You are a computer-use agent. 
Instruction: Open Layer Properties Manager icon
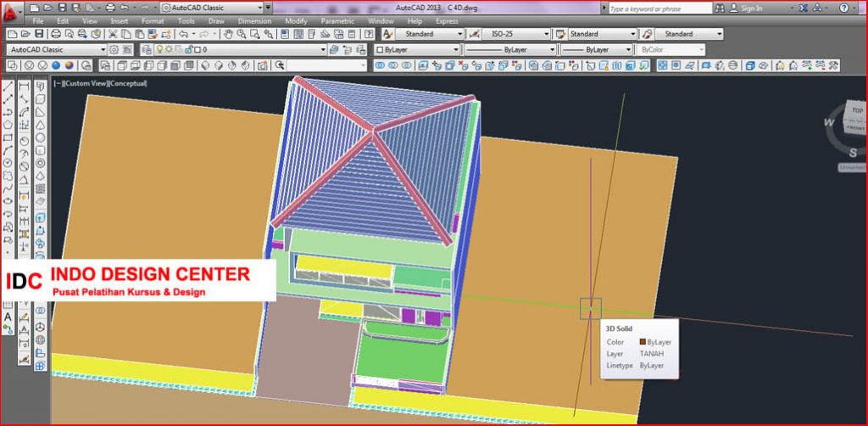click(147, 49)
